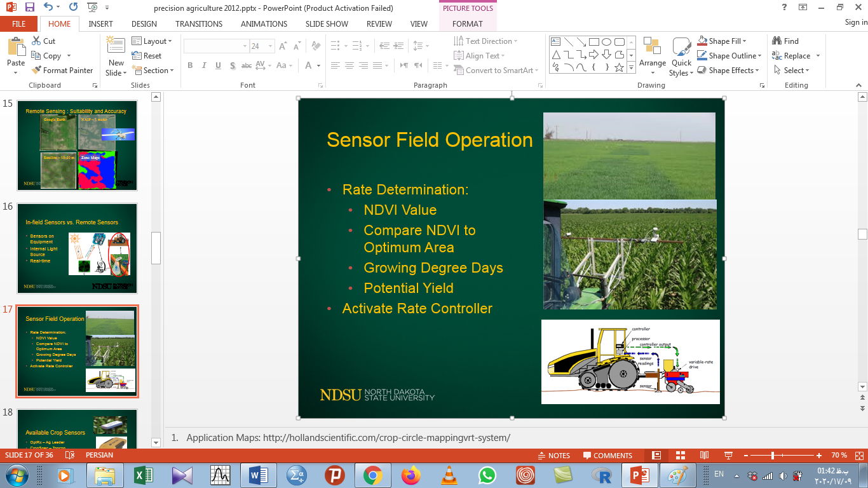
Task: Open the Insert tab
Action: (x=101, y=24)
